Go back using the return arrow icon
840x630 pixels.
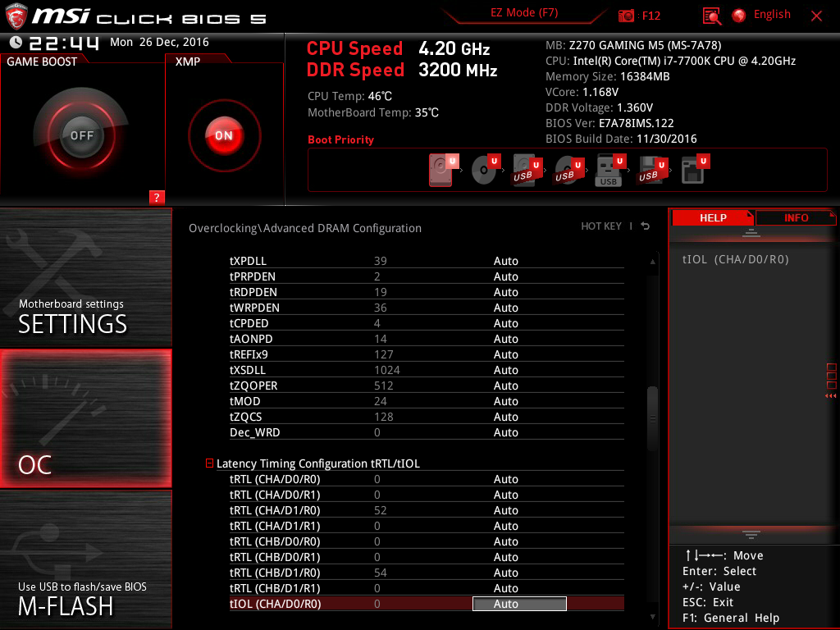tap(646, 226)
